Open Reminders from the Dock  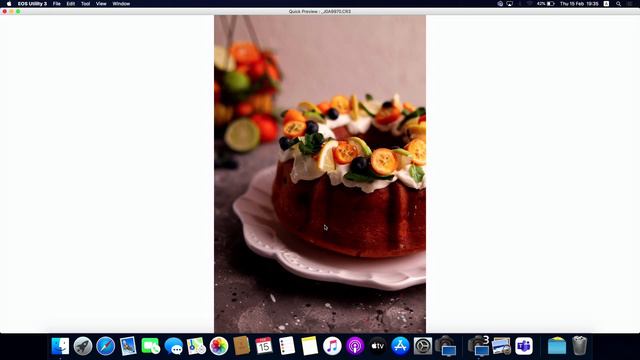pyautogui.click(x=287, y=346)
